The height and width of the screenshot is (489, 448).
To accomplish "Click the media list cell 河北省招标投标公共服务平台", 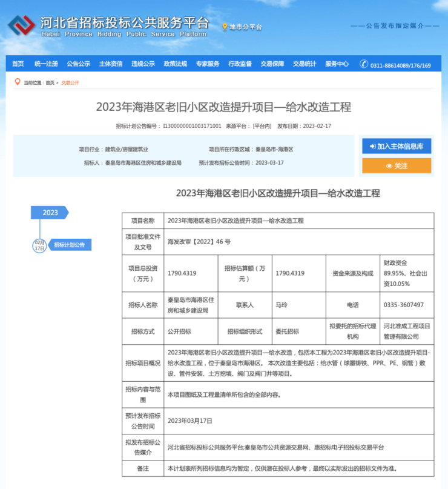I will tap(299, 448).
